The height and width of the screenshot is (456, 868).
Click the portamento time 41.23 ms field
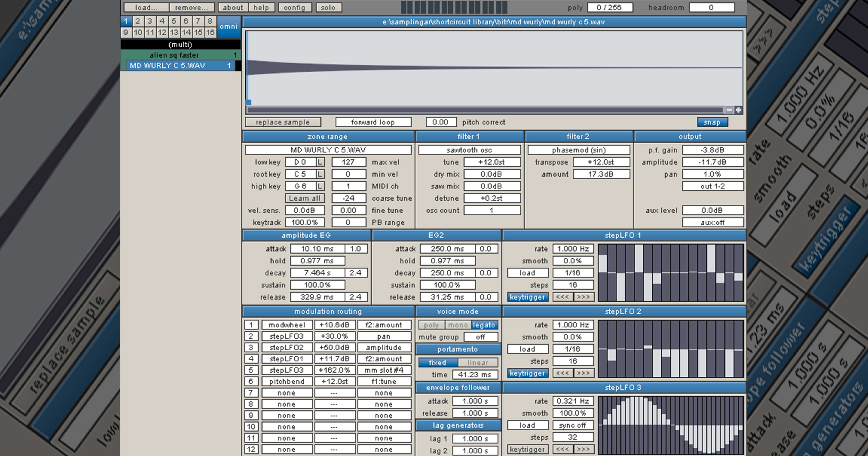475,375
